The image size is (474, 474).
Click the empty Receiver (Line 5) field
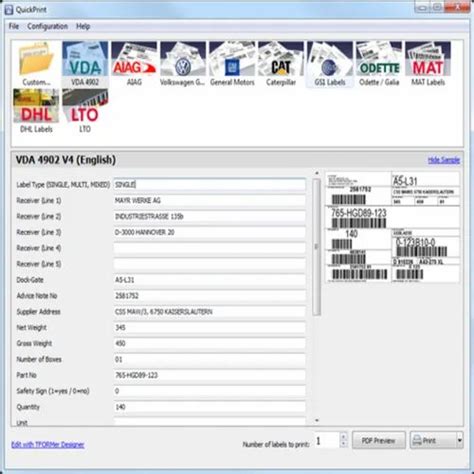click(x=210, y=264)
